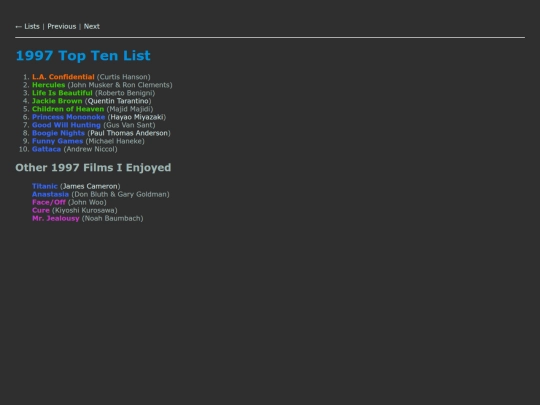Open the Previous list link
Viewport: 540px width, 405px height.
[x=62, y=27]
